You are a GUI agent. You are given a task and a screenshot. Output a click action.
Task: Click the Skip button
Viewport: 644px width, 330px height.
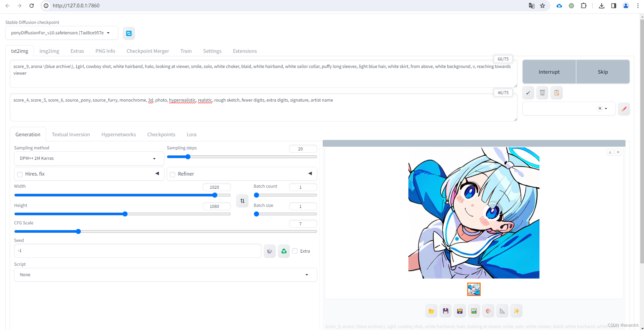coord(603,72)
